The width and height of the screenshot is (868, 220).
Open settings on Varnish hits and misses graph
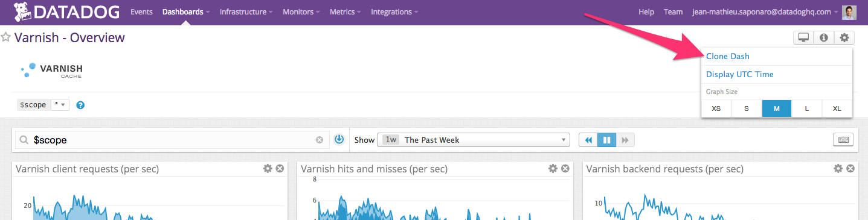click(x=553, y=169)
